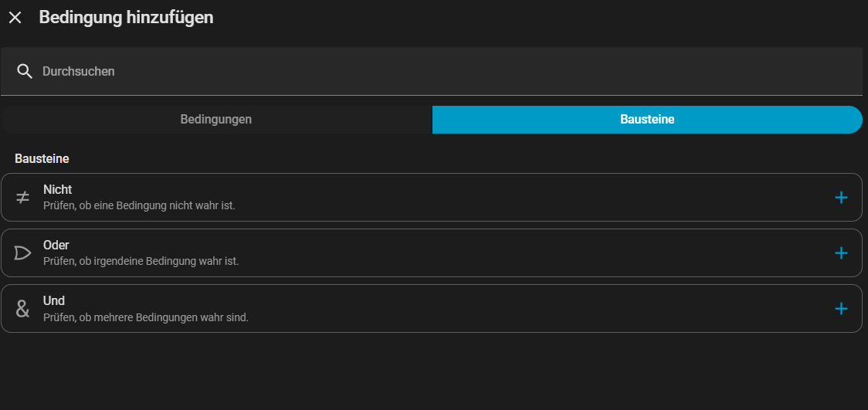This screenshot has width=868, height=410.
Task: Select the Und list entry title
Action: [x=54, y=301]
